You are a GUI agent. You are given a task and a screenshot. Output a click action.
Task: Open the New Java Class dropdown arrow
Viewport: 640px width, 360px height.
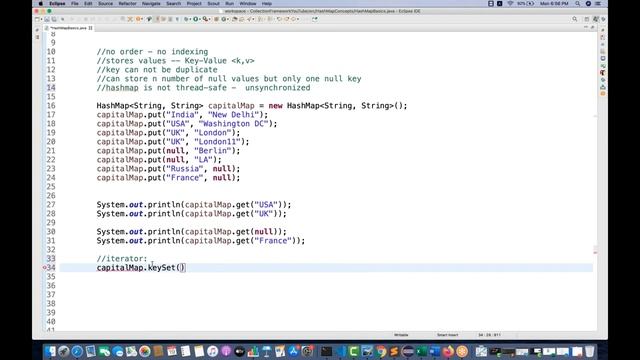tap(228, 19)
